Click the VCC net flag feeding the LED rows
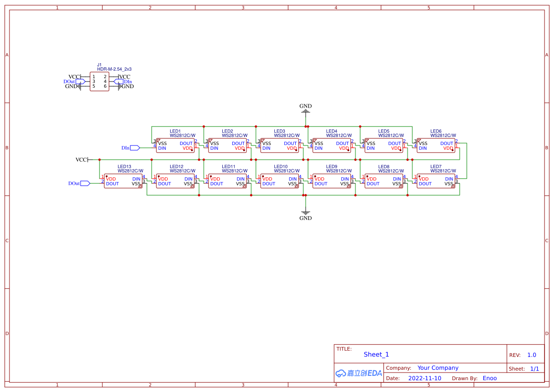 tap(82, 159)
